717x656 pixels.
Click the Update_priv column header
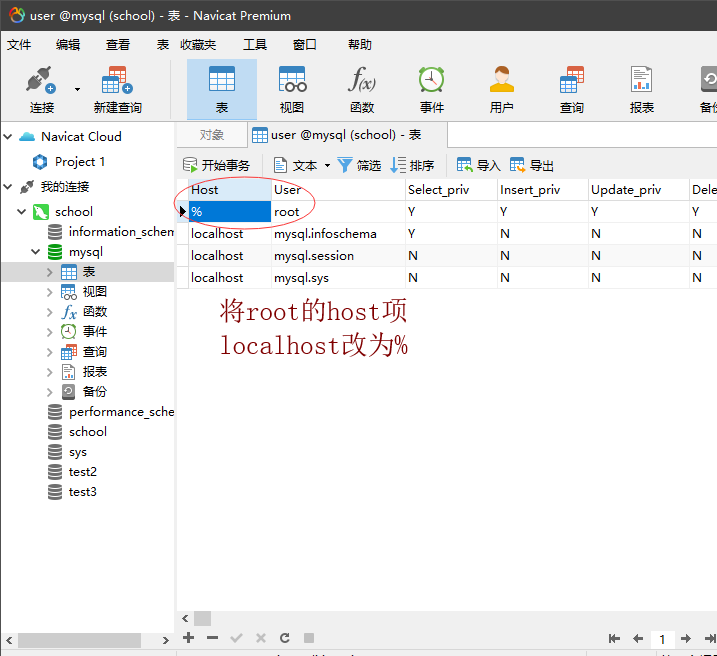pyautogui.click(x=639, y=190)
